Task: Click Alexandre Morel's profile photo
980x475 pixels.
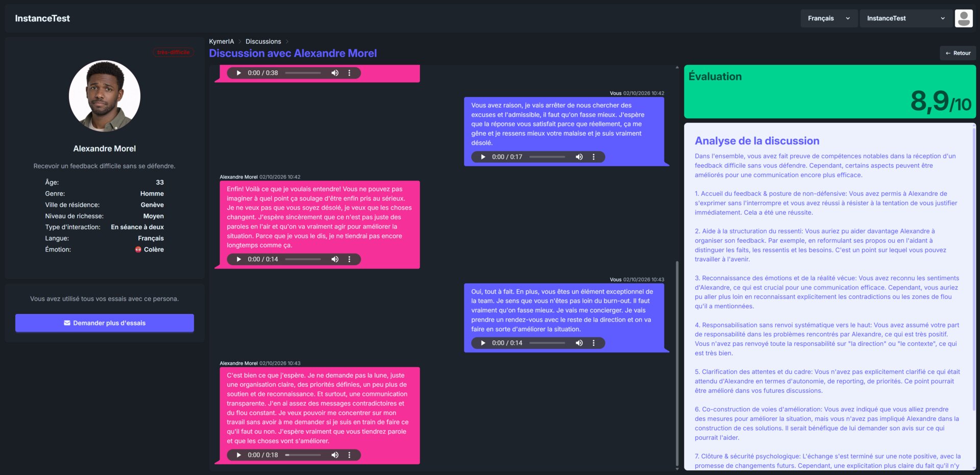Action: [x=105, y=96]
